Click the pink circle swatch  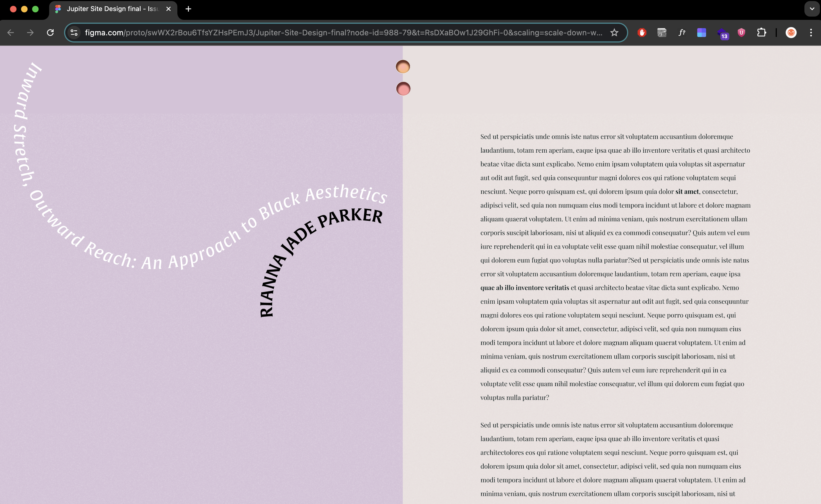(x=403, y=89)
